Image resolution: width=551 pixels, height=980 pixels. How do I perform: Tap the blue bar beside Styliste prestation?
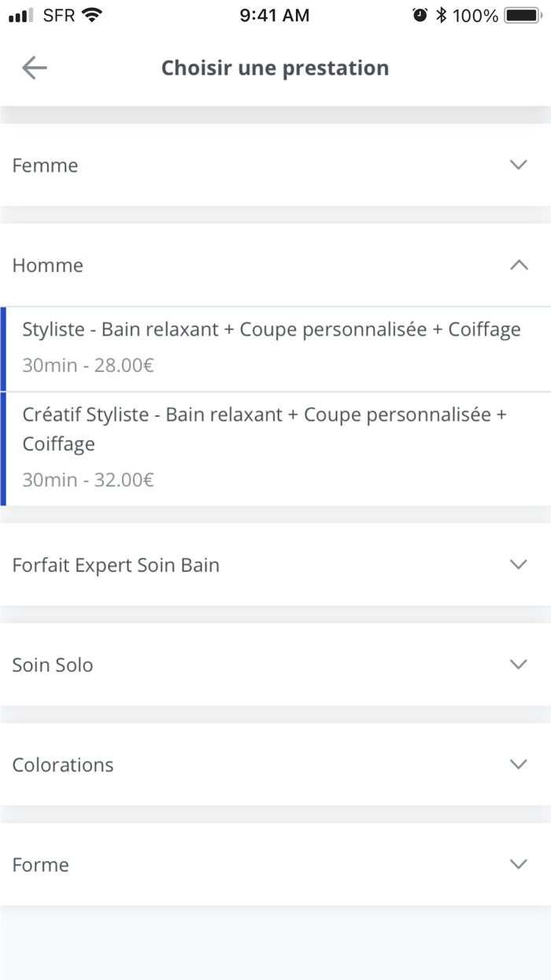click(2, 345)
